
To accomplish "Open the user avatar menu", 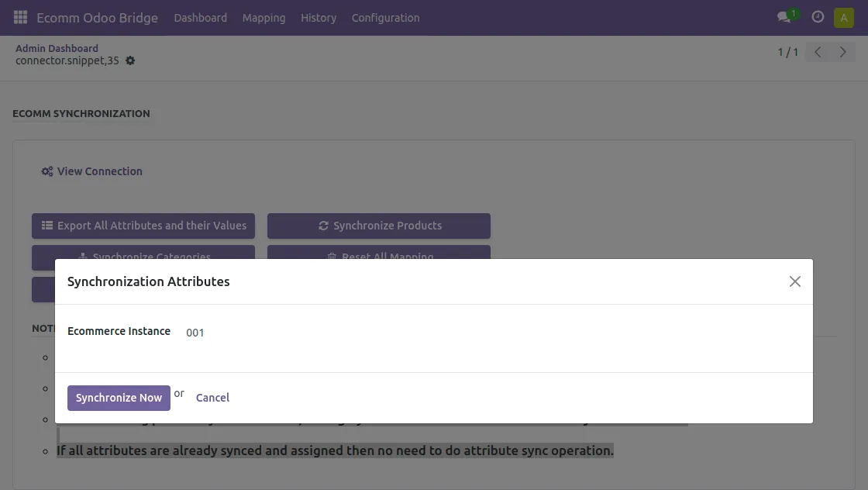I will click(x=843, y=16).
